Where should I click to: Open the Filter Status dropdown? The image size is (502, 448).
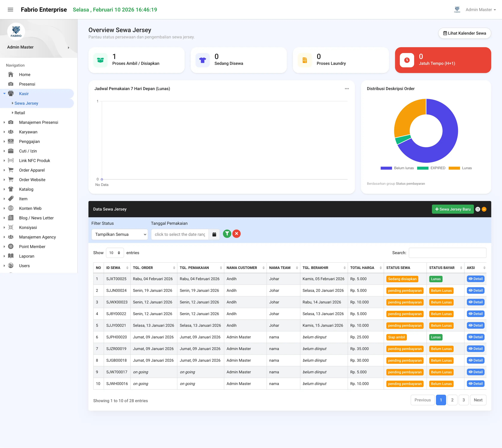[120, 234]
